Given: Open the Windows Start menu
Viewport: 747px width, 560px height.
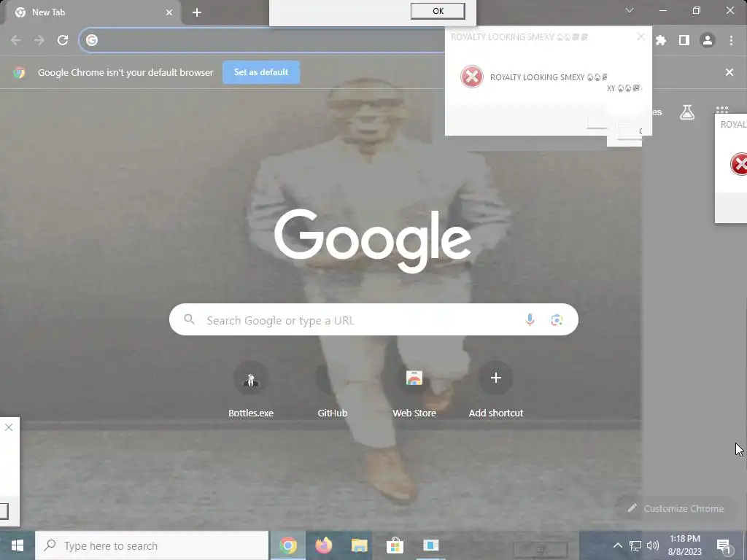Looking at the screenshot, I should pyautogui.click(x=18, y=545).
